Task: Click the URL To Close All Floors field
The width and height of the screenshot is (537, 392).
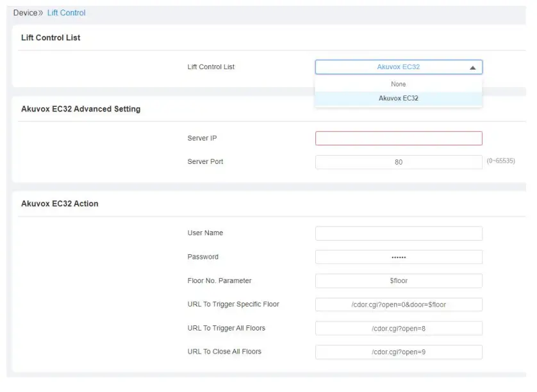Action: (398, 352)
